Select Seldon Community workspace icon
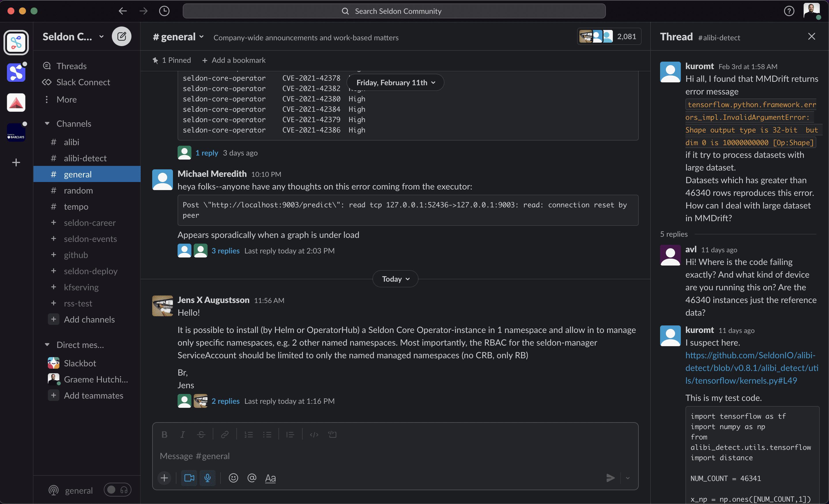Screen dimensions: 829x504 click(16, 43)
